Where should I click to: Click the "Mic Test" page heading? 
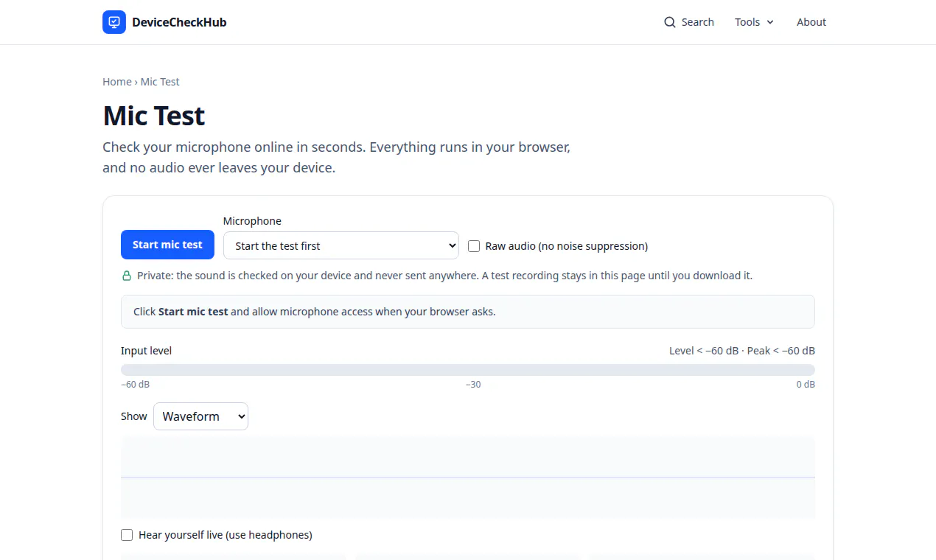point(154,116)
